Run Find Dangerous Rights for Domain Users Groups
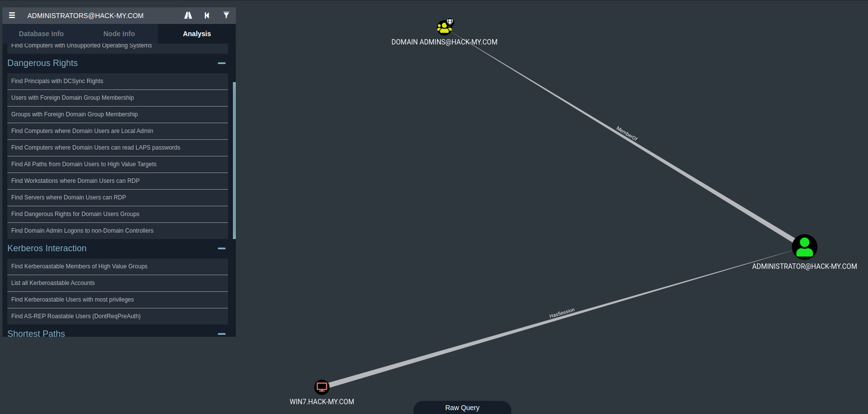The height and width of the screenshot is (414, 868). coord(117,214)
